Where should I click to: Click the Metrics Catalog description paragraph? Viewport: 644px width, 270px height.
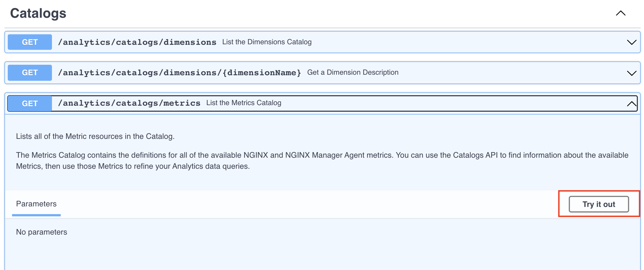tap(322, 161)
